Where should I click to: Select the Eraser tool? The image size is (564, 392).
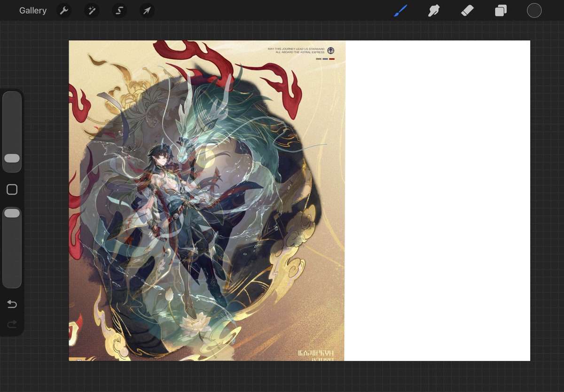click(467, 10)
